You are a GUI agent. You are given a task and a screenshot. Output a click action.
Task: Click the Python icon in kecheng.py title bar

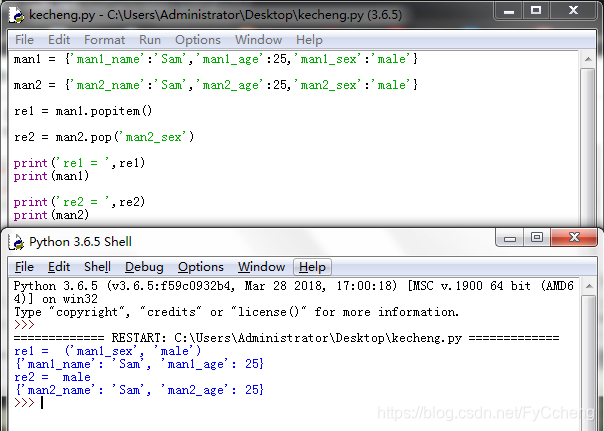(x=16, y=15)
